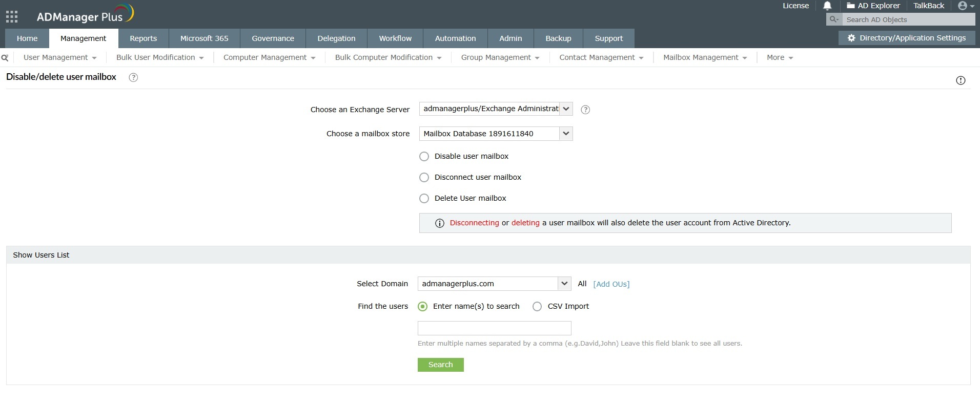Open the Microsoft 365 tab

205,38
